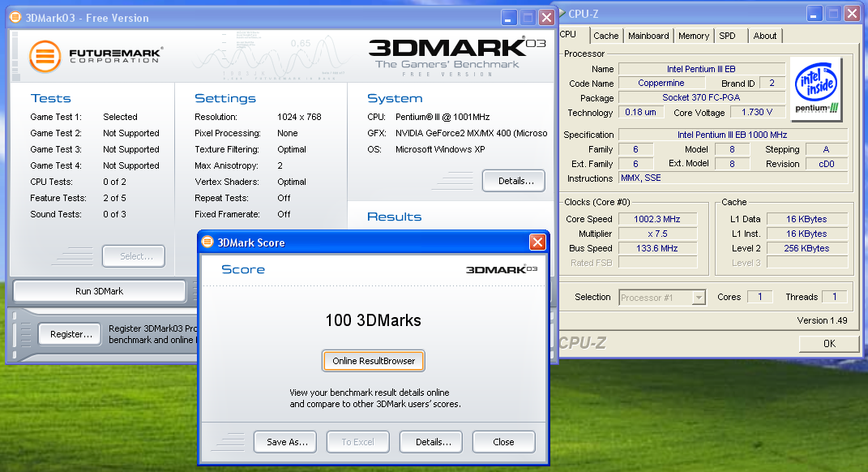Open the Mainboard tab in CPU-Z
This screenshot has width=868, height=472.
point(648,36)
